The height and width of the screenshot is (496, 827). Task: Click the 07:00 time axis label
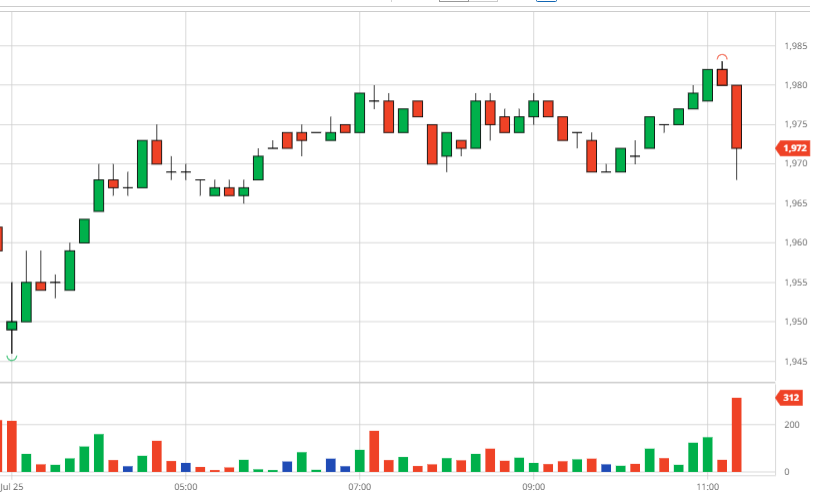point(360,487)
